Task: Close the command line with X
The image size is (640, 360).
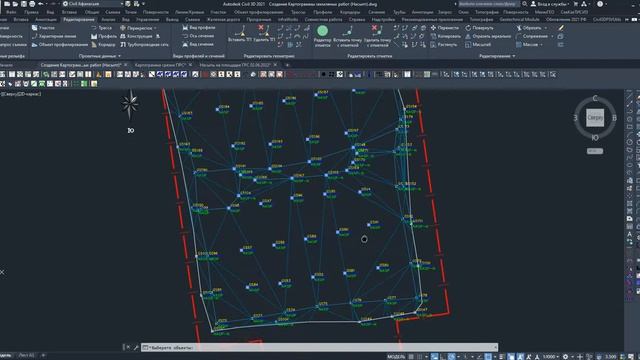Action: 128,347
